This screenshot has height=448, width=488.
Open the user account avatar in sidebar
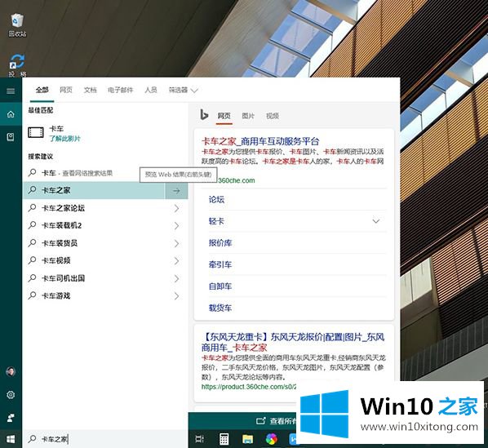(x=11, y=371)
